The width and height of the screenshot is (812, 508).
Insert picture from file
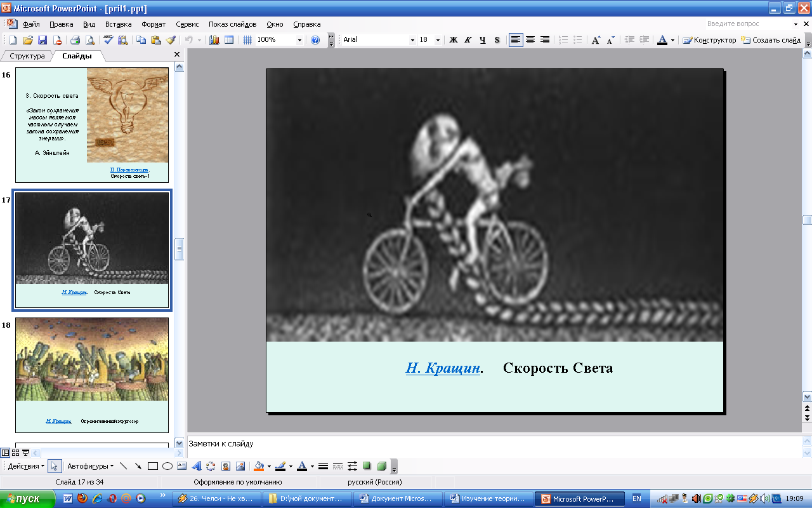[x=240, y=466]
